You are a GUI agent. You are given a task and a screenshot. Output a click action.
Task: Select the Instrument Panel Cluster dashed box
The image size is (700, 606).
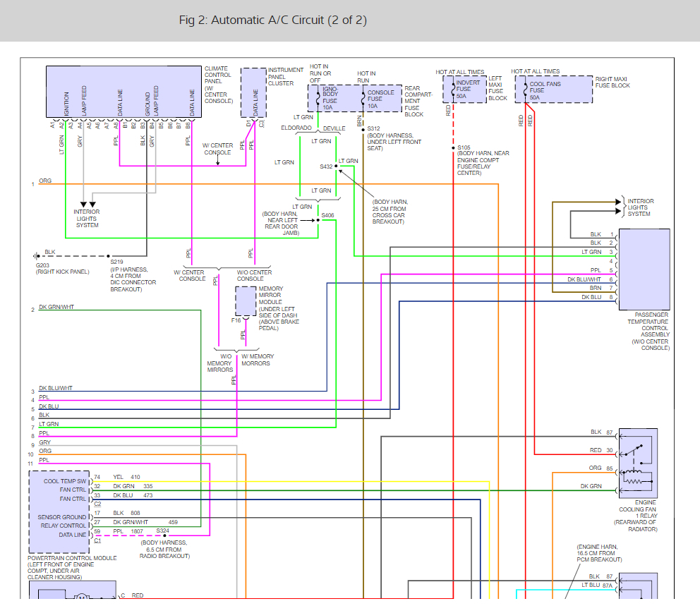pos(253,93)
